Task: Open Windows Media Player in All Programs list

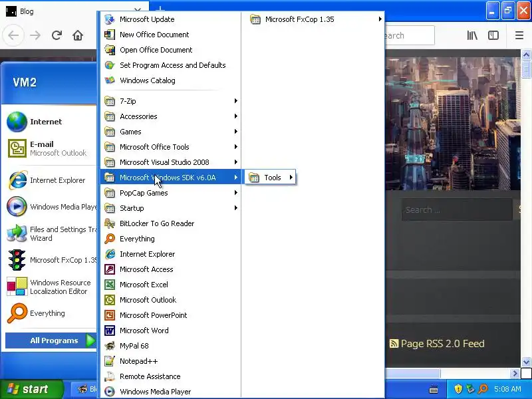Action: tap(170, 392)
